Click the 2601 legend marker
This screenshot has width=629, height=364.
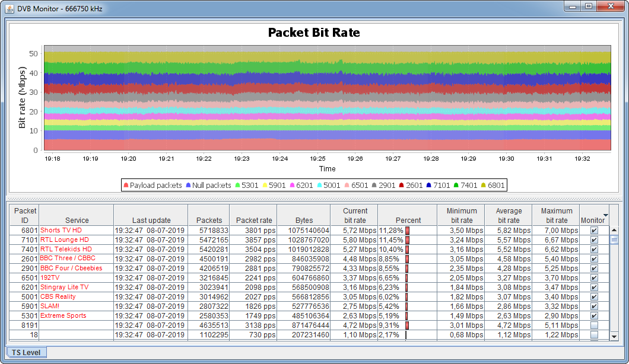tap(402, 186)
